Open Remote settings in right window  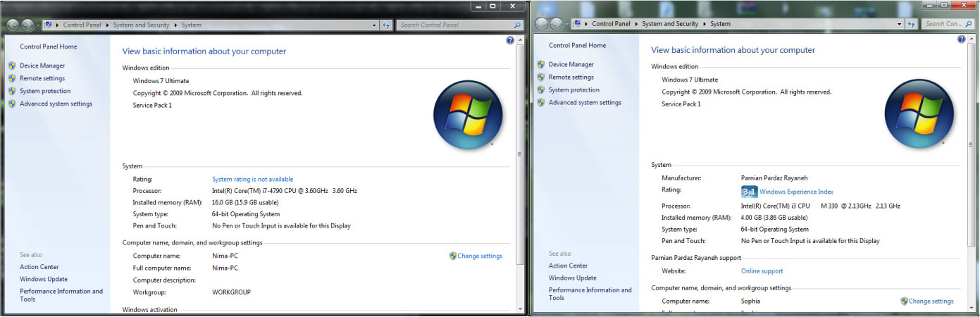[x=571, y=77]
